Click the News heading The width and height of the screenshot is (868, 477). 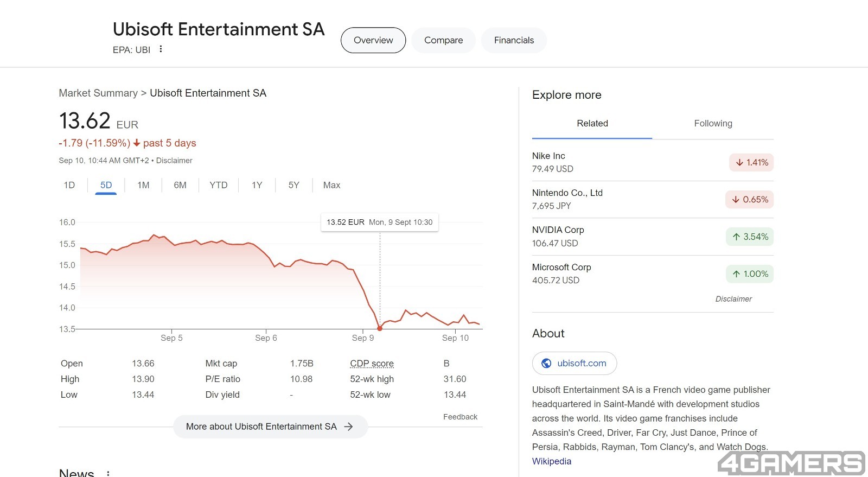tap(76, 473)
